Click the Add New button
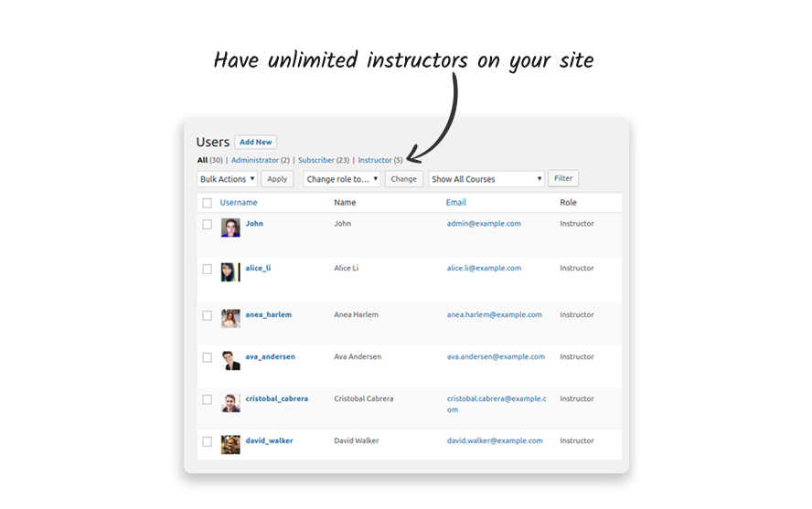Screen dimensions: 812x509 (x=255, y=142)
